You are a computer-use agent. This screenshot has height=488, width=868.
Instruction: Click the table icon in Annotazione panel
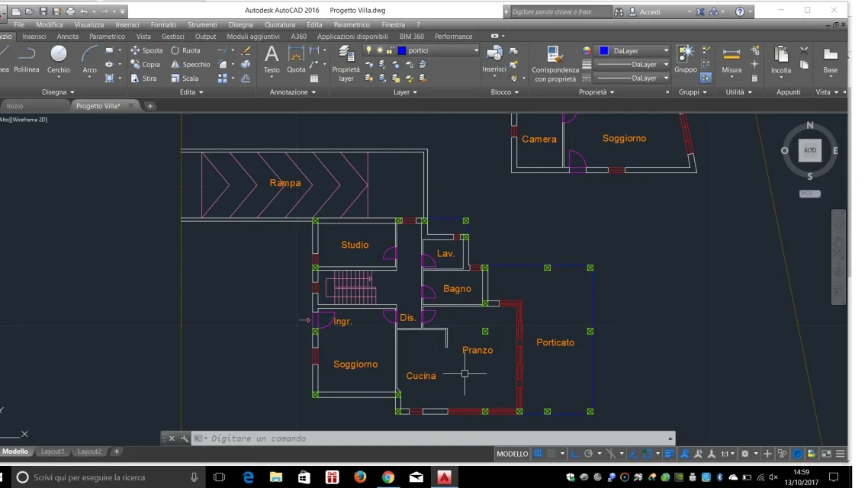click(314, 79)
